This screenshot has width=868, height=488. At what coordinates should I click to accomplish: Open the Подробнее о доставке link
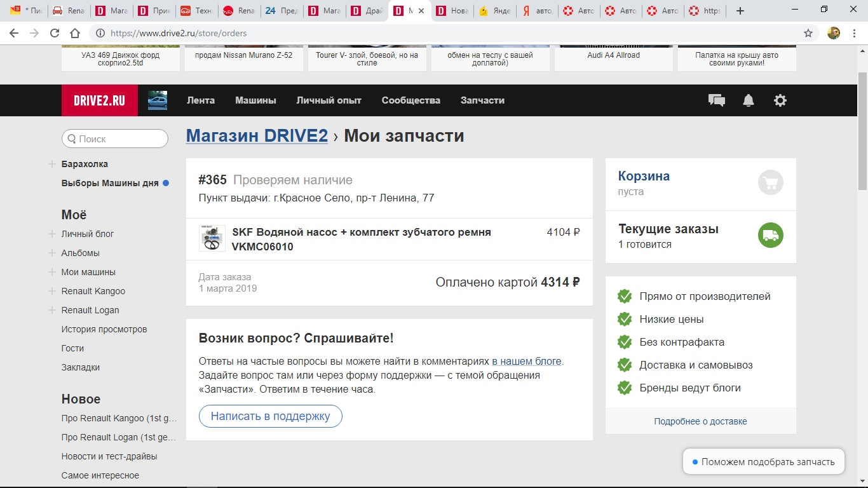tap(700, 421)
